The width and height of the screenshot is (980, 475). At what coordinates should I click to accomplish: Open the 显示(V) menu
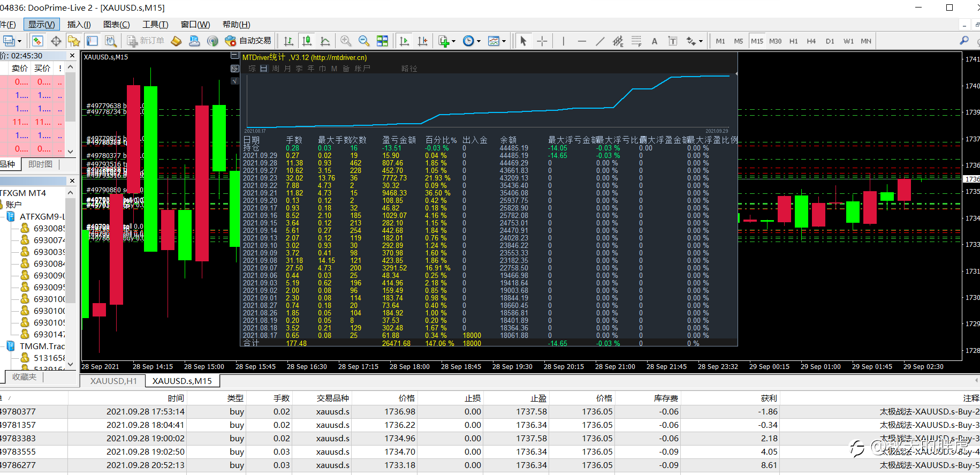(41, 24)
